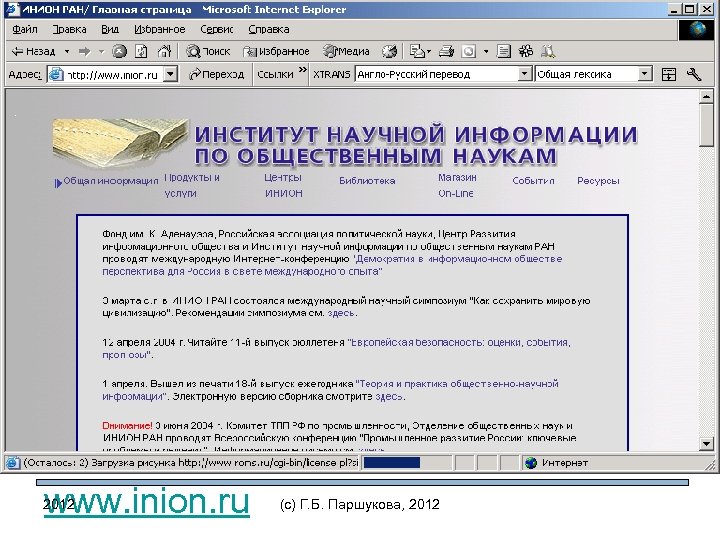Expand the Ссылки chevron overflow

click(302, 70)
